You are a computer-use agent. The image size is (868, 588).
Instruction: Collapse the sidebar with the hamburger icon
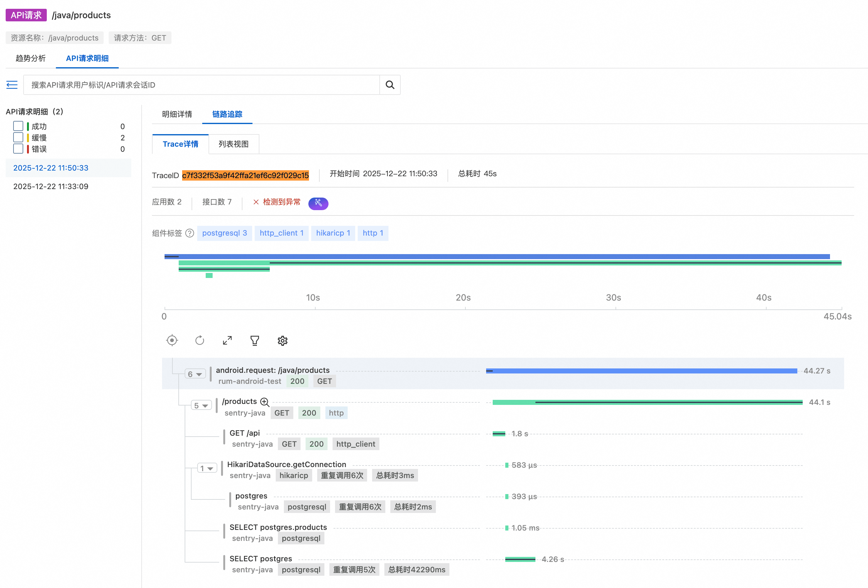tap(12, 85)
